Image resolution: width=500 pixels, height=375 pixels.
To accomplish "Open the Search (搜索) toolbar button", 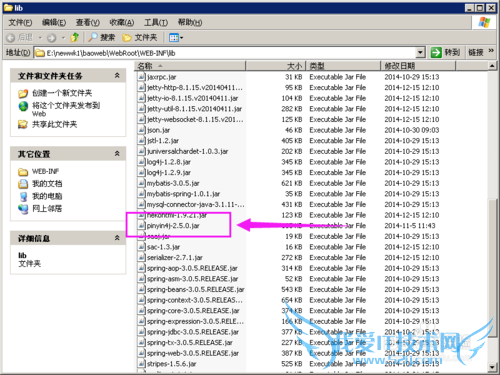I will pos(101,37).
